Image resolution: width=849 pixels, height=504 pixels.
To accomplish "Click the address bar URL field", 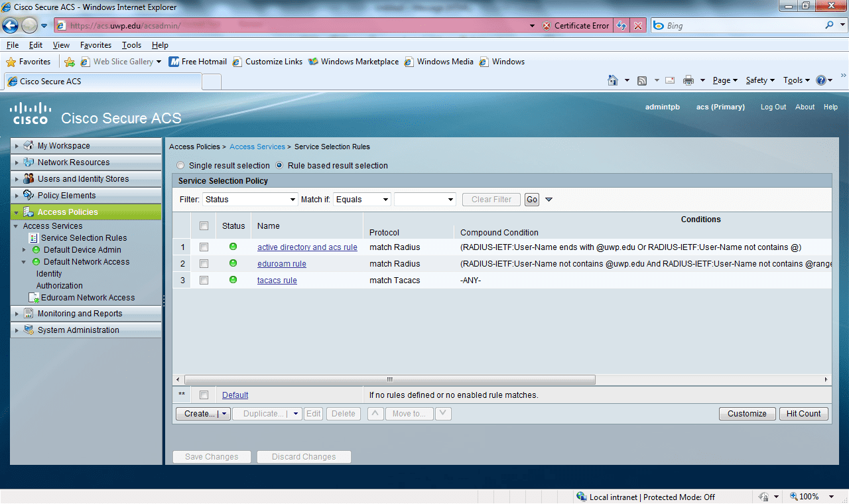I will [x=292, y=26].
